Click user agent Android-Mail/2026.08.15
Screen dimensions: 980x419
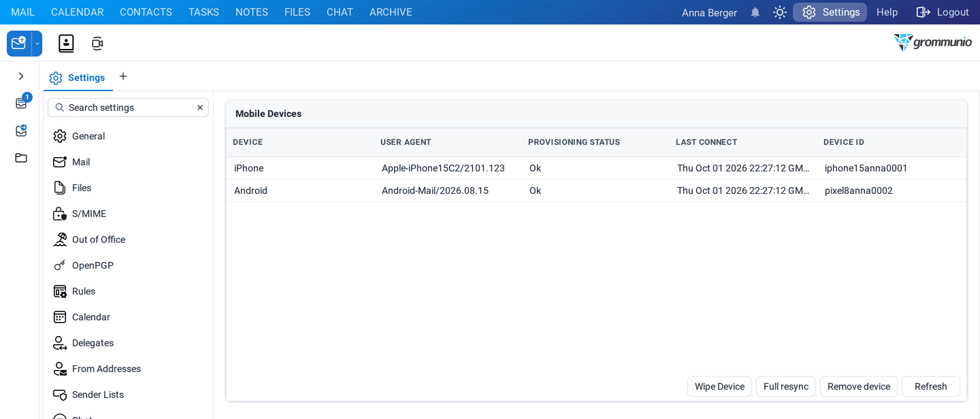pyautogui.click(x=435, y=190)
